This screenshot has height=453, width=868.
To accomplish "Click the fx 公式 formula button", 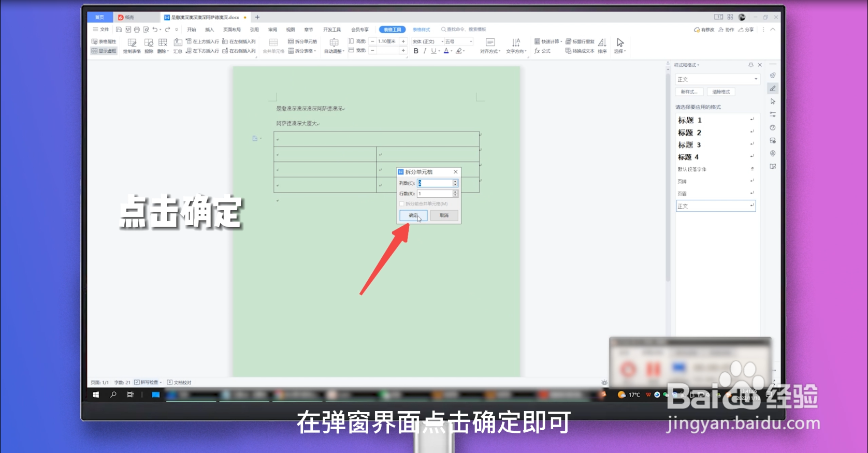I will [542, 51].
